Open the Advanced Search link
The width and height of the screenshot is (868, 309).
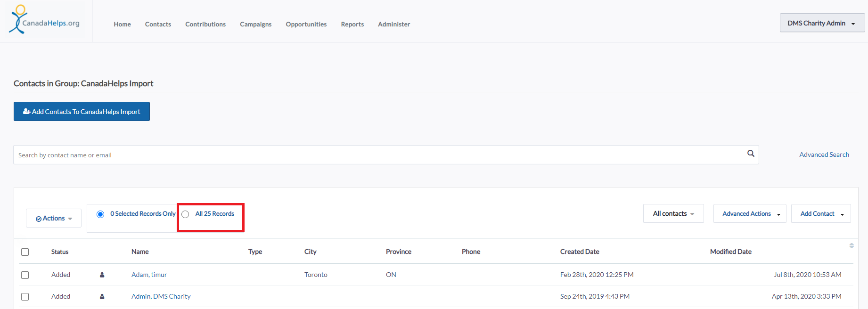pos(824,154)
